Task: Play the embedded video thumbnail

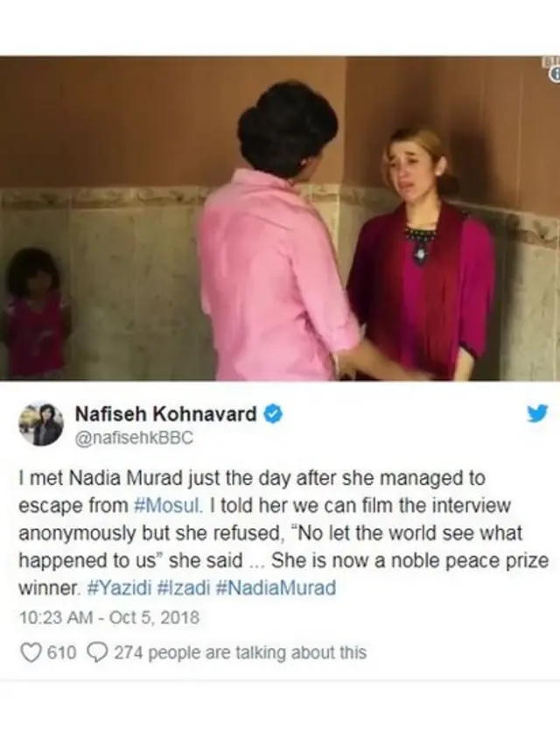Action: tap(280, 218)
